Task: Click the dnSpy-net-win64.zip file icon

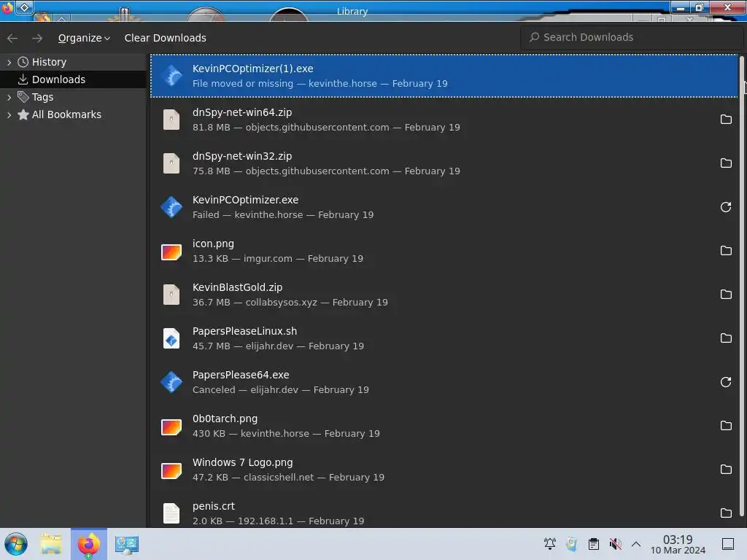Action: (x=171, y=120)
